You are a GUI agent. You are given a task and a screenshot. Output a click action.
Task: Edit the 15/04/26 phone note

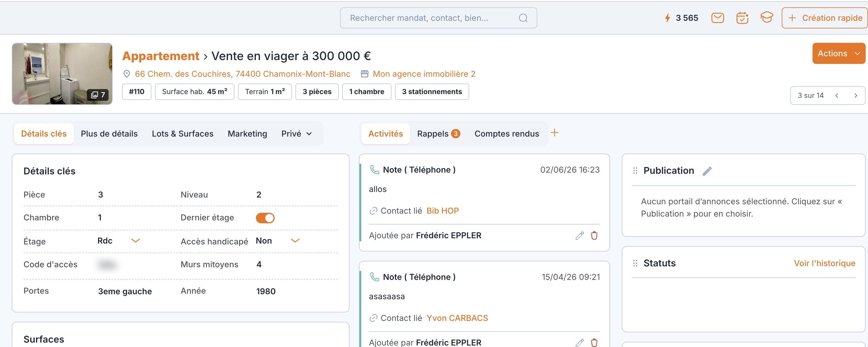coord(580,343)
